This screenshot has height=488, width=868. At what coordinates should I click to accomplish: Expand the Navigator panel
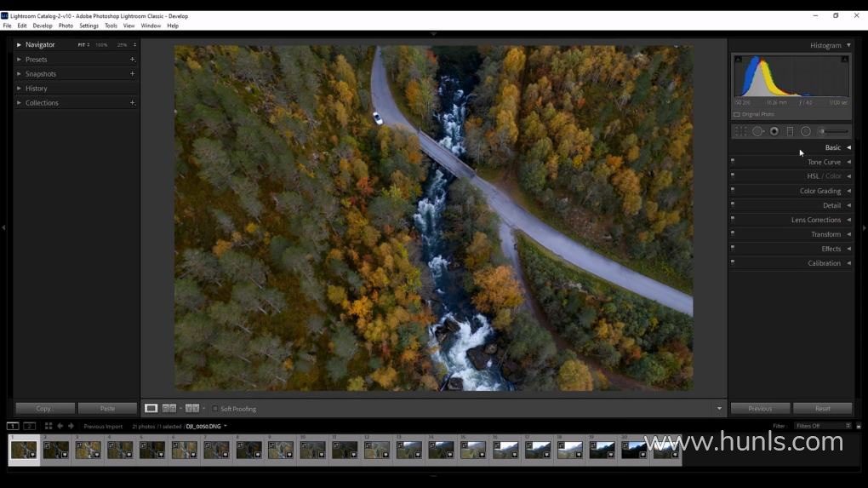(19, 44)
